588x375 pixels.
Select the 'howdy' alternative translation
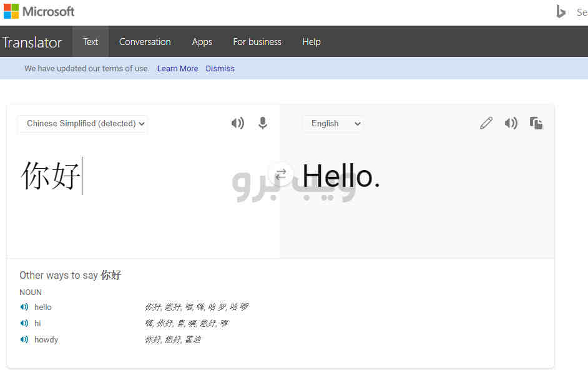46,340
